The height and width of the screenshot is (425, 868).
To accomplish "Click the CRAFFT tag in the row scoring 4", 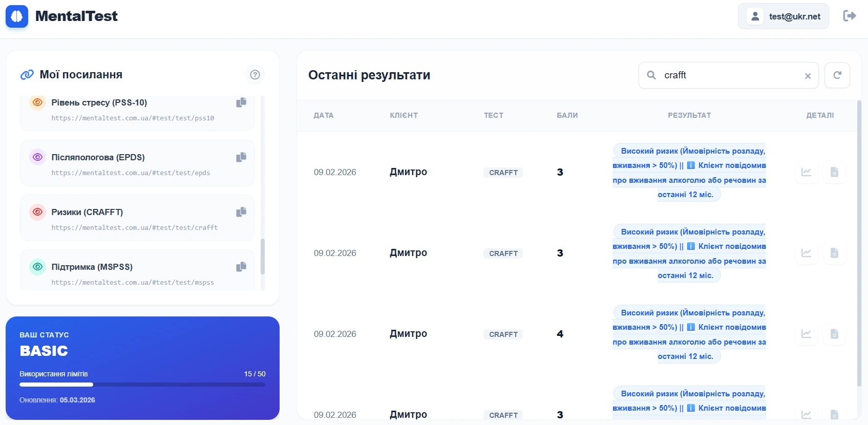I will (503, 334).
